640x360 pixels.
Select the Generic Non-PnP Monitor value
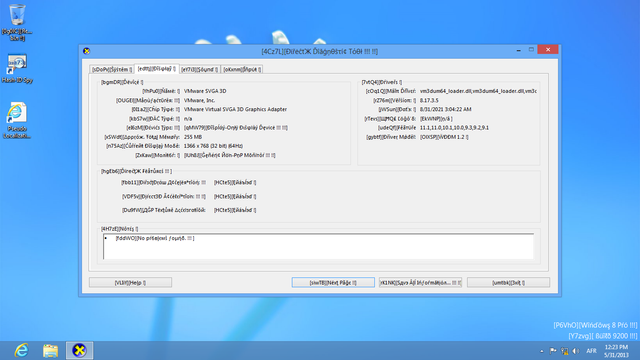click(x=229, y=155)
